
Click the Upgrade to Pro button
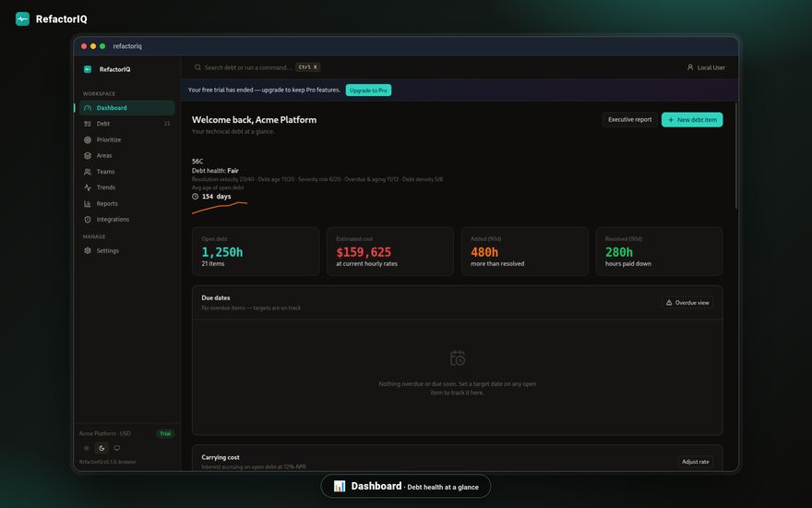[368, 91]
